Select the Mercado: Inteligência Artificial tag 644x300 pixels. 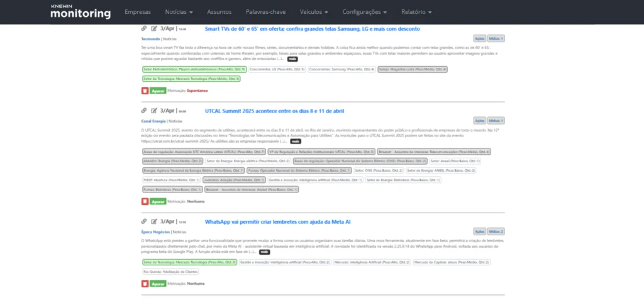(x=372, y=262)
